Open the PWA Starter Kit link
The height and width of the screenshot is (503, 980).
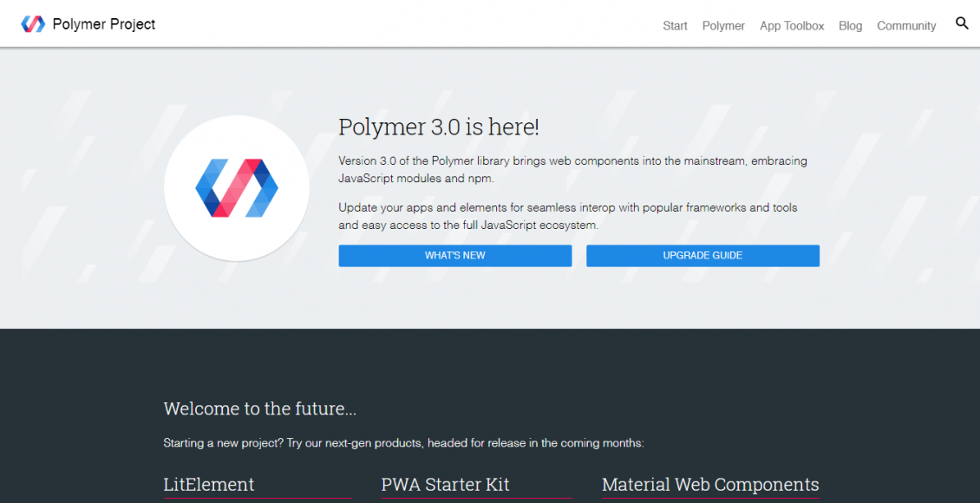click(x=445, y=485)
